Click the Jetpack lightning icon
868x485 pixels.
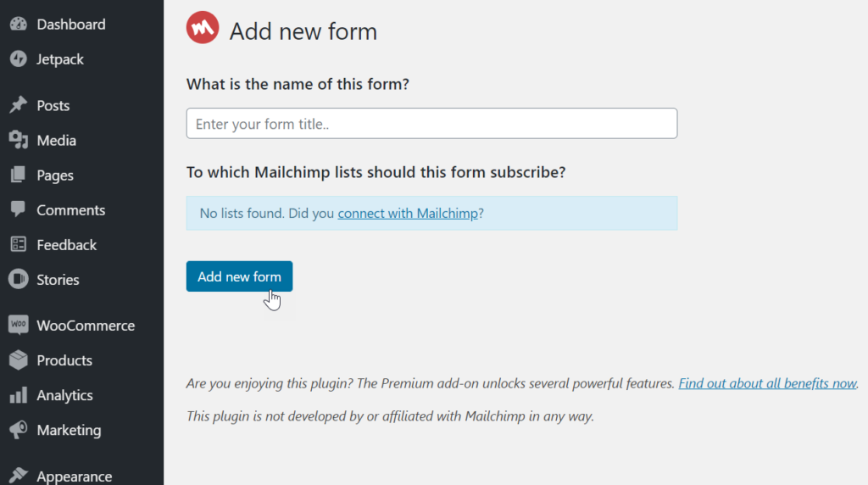point(18,59)
